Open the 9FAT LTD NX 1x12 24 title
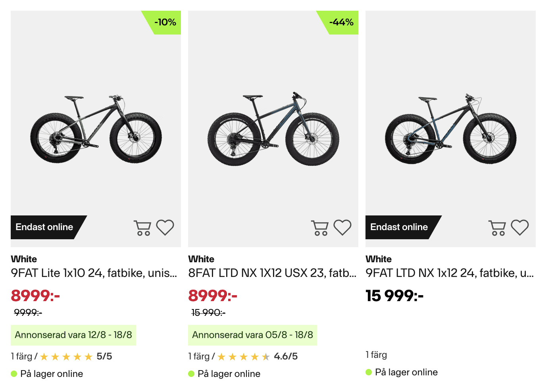 (x=450, y=273)
